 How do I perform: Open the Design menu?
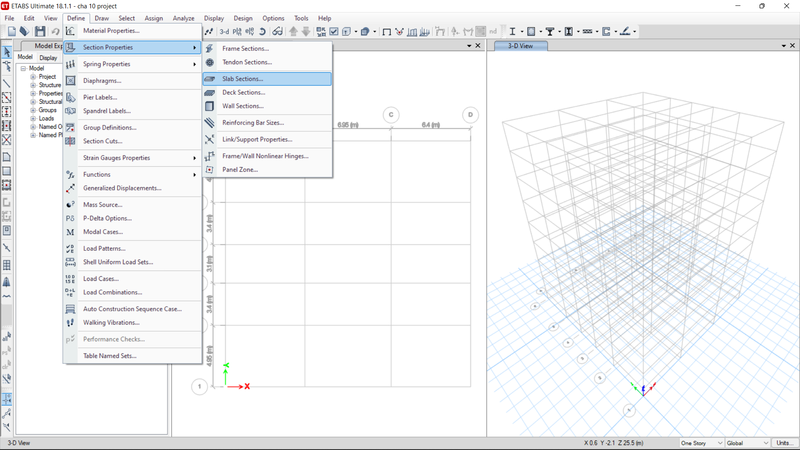(243, 18)
